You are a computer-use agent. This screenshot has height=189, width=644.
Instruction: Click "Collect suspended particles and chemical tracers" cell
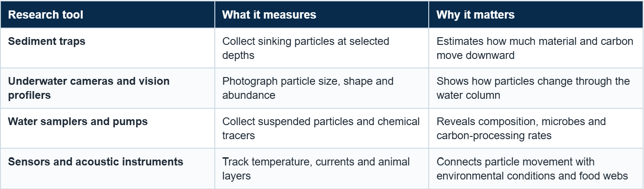[x=321, y=128]
